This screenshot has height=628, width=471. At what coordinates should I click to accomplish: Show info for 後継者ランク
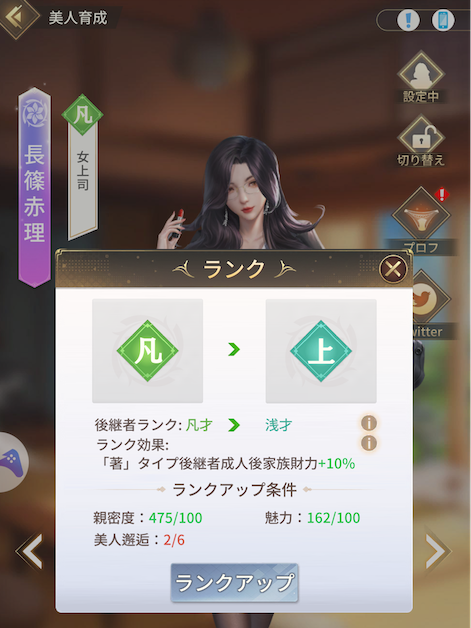point(368,423)
